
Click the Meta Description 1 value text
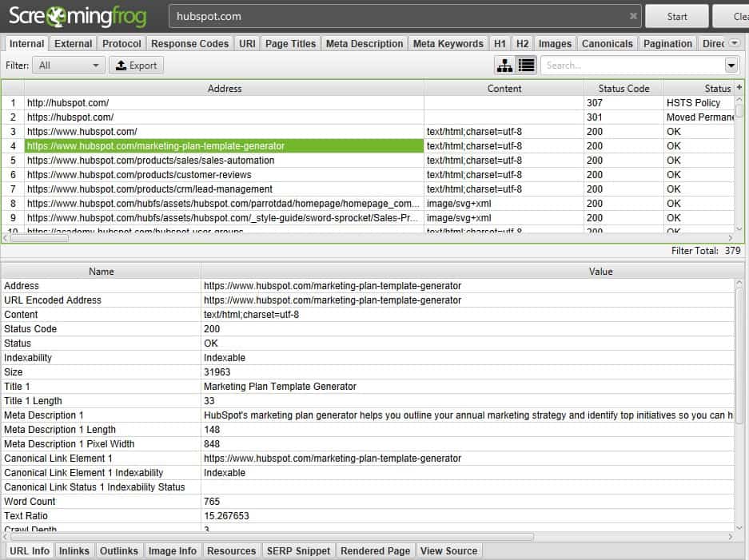tap(468, 415)
